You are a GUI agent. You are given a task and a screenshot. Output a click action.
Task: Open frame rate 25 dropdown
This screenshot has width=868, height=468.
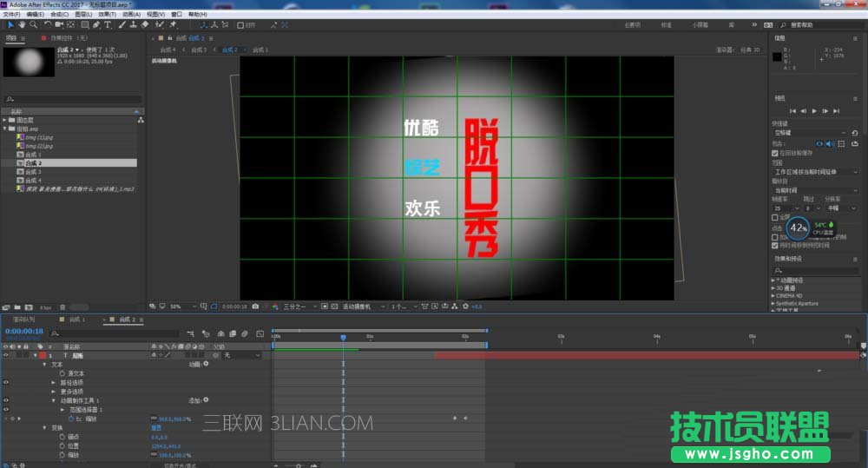coord(786,208)
